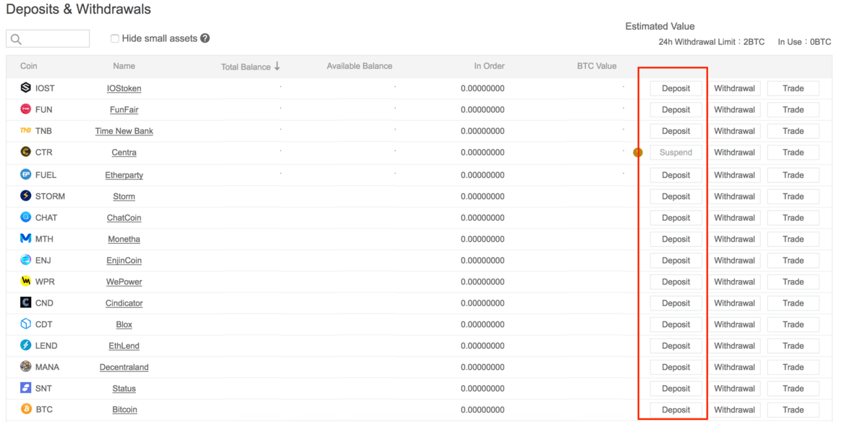The width and height of the screenshot is (868, 422).
Task: Click the Available Balance column header
Action: (x=359, y=66)
